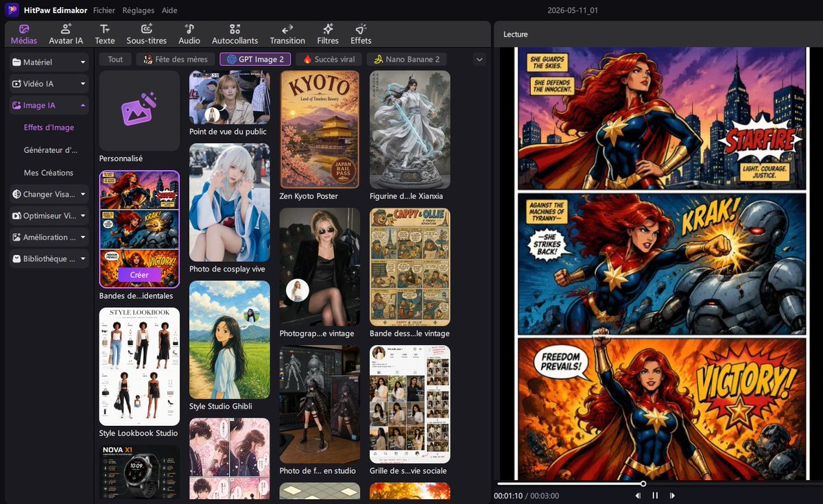Select the Tout filter tab

(x=115, y=60)
